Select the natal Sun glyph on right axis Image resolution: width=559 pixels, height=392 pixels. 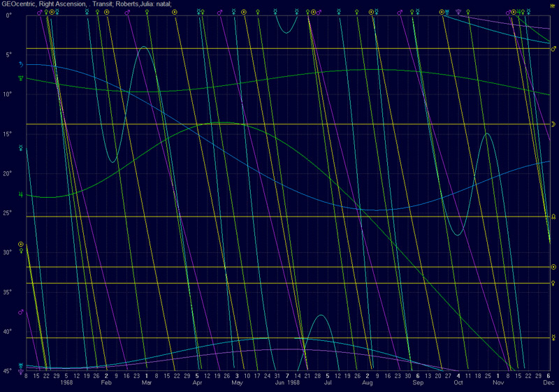pyautogui.click(x=553, y=267)
